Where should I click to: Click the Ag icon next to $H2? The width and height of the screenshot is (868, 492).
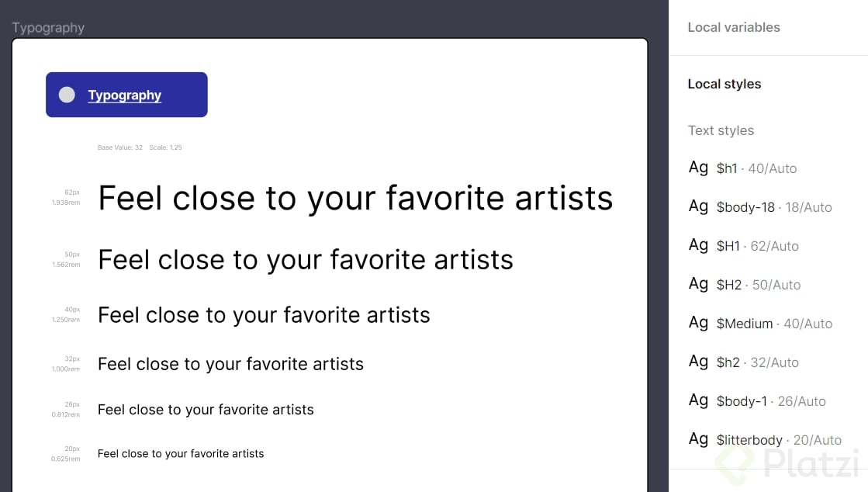tap(698, 284)
